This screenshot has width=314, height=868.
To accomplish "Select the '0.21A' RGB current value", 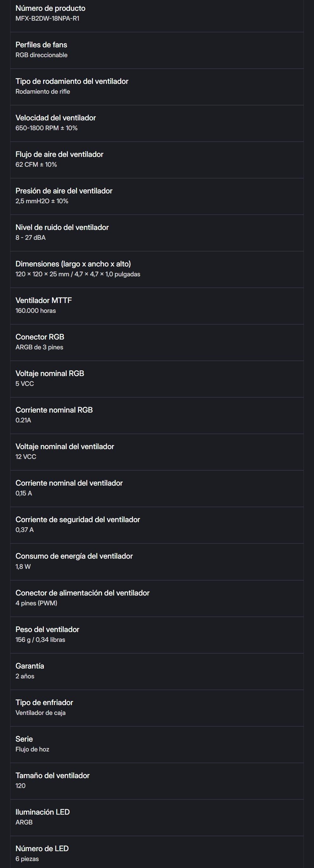I will coord(23,420).
